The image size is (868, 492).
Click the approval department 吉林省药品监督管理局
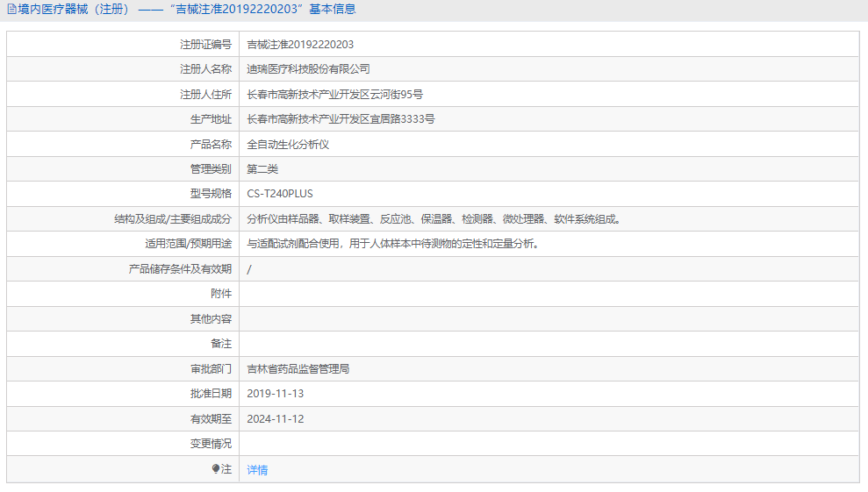pos(298,369)
